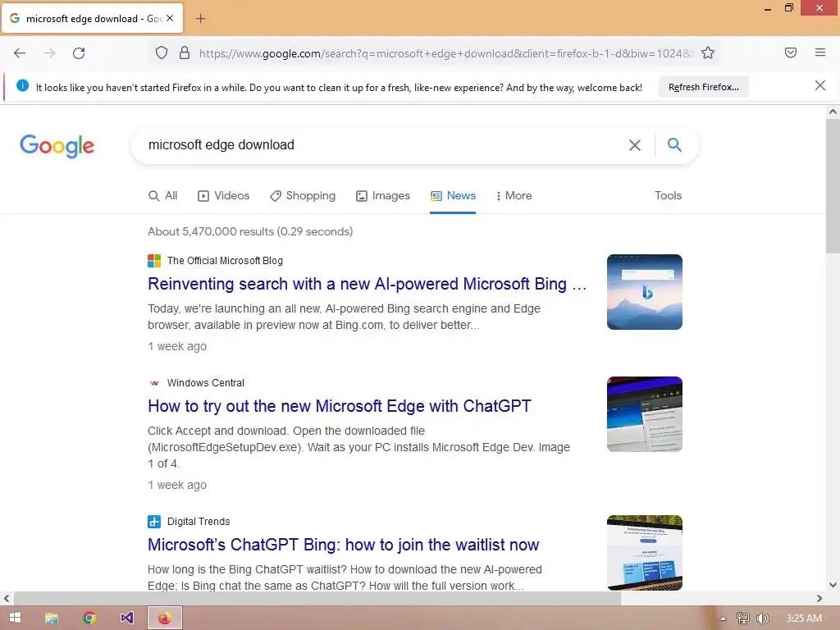The image size is (840, 630).
Task: Click the Digital Trends source name
Action: tap(199, 522)
